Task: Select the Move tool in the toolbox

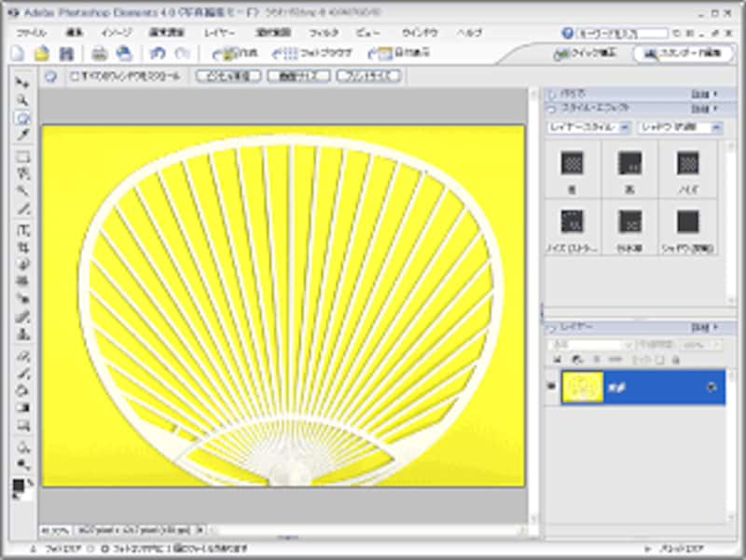Action: [x=23, y=83]
